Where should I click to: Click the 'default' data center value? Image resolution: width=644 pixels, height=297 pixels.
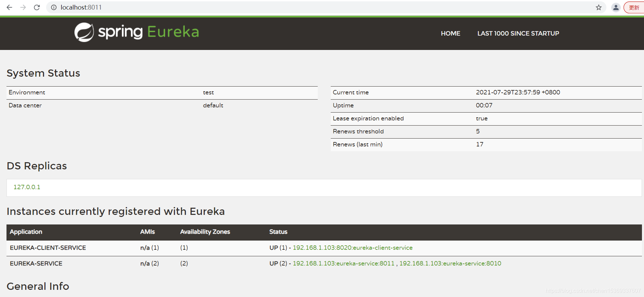point(213,105)
